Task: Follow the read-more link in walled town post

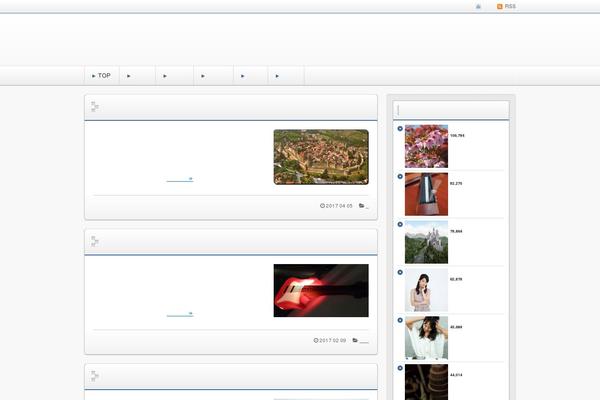Action: point(180,179)
